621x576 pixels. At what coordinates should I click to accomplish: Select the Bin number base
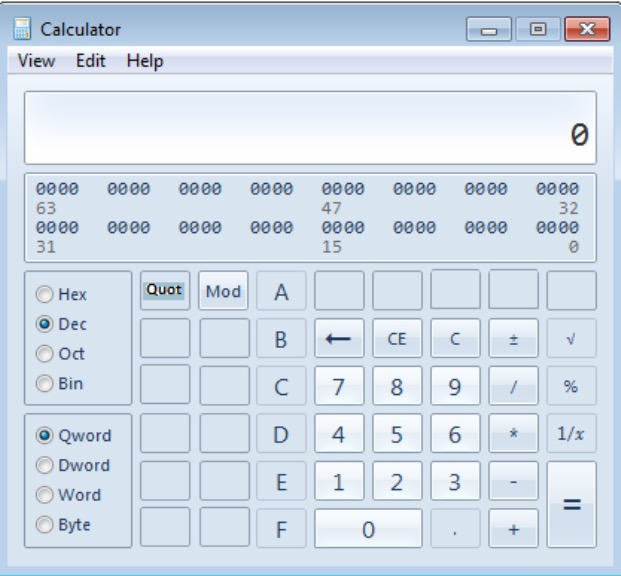[x=59, y=383]
